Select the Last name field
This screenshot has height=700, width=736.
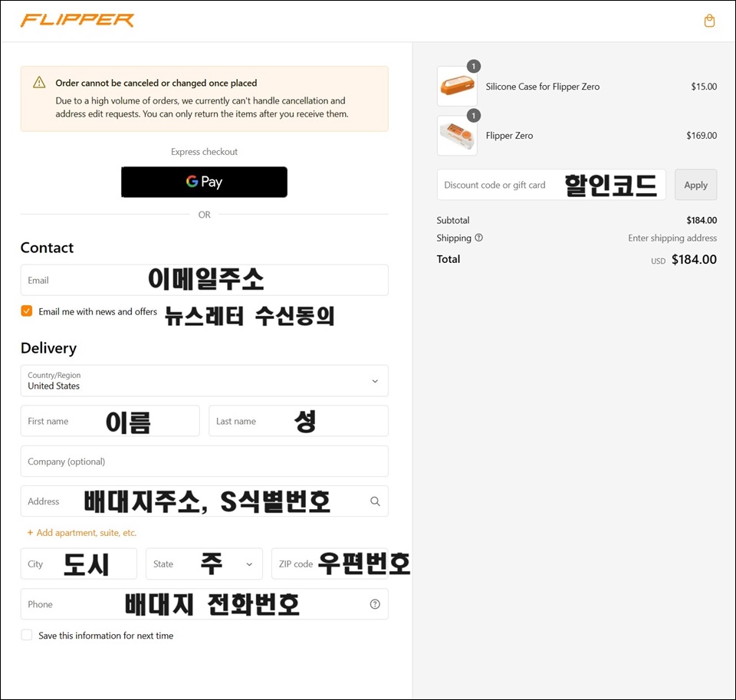click(x=298, y=421)
